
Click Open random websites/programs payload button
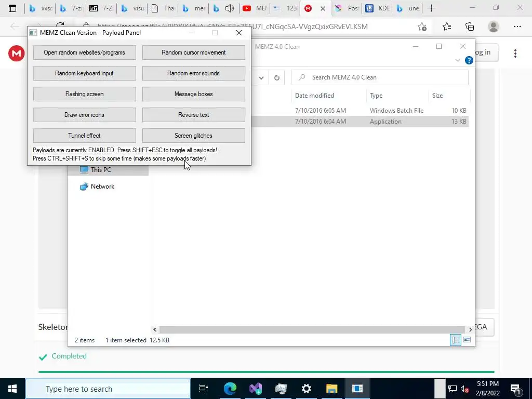click(85, 52)
